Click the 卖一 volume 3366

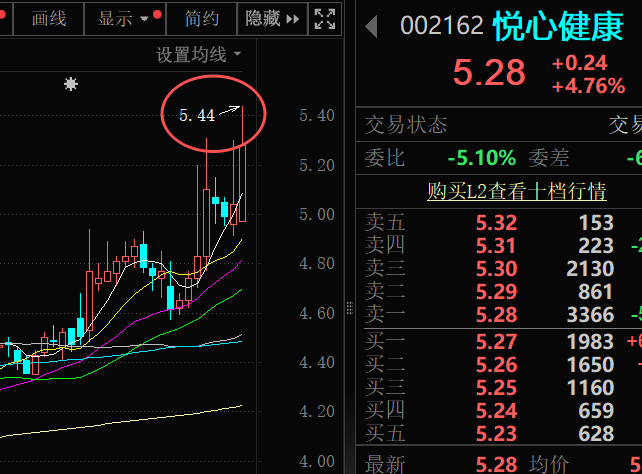coord(590,315)
